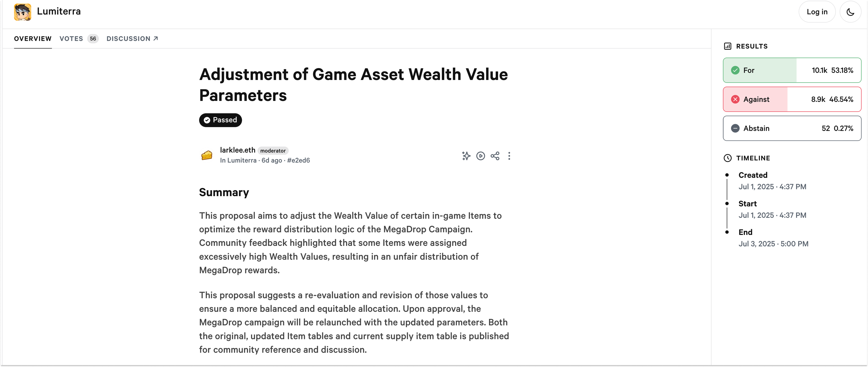Toggle dark mode moon icon
868x367 pixels.
(x=850, y=12)
